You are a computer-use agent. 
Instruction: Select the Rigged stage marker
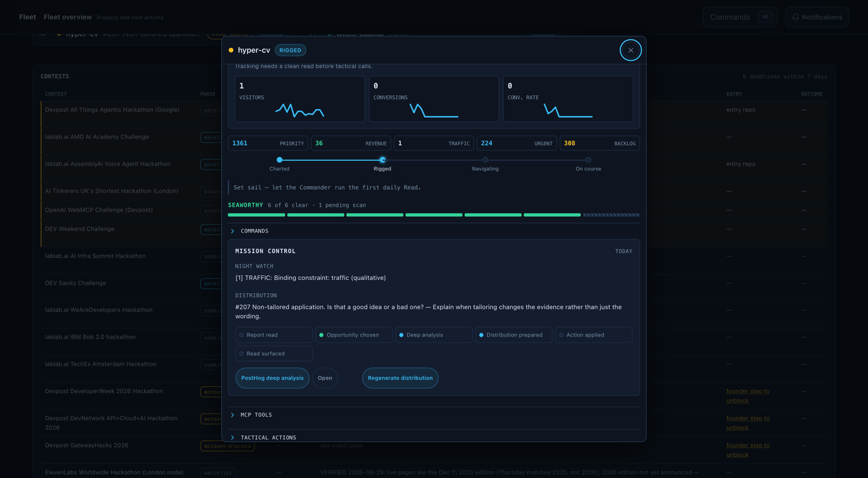[382, 160]
